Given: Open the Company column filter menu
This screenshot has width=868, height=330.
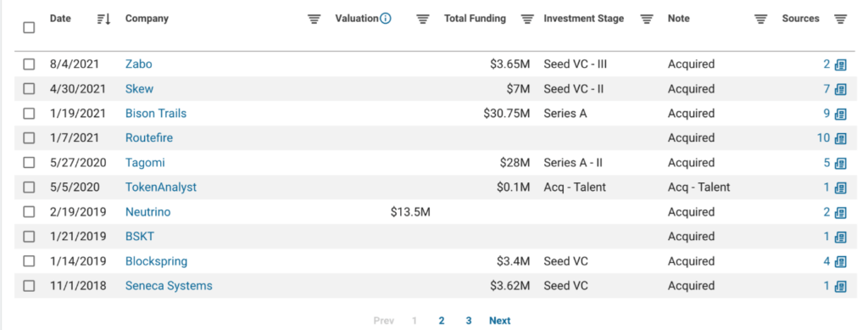Looking at the screenshot, I should tap(314, 19).
